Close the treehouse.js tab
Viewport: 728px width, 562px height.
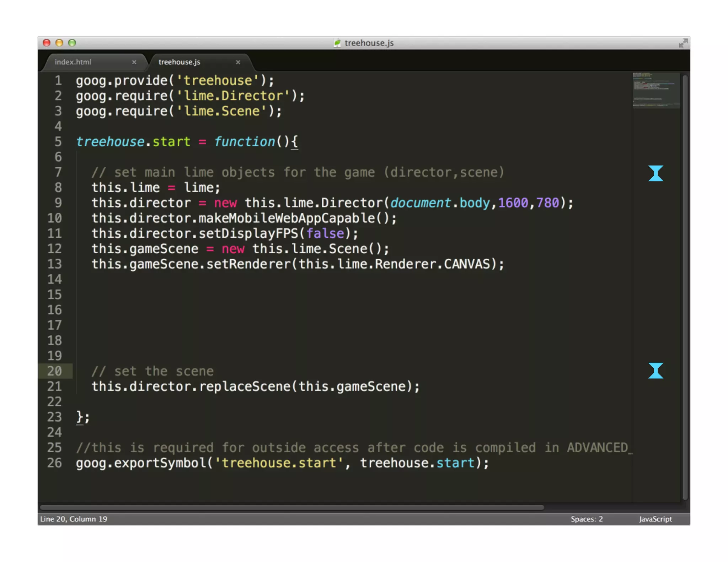coord(238,62)
